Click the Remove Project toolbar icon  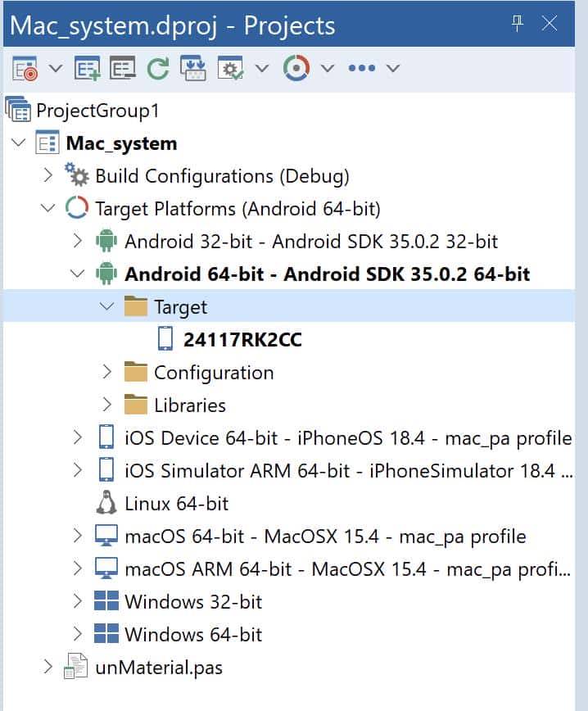tap(122, 69)
